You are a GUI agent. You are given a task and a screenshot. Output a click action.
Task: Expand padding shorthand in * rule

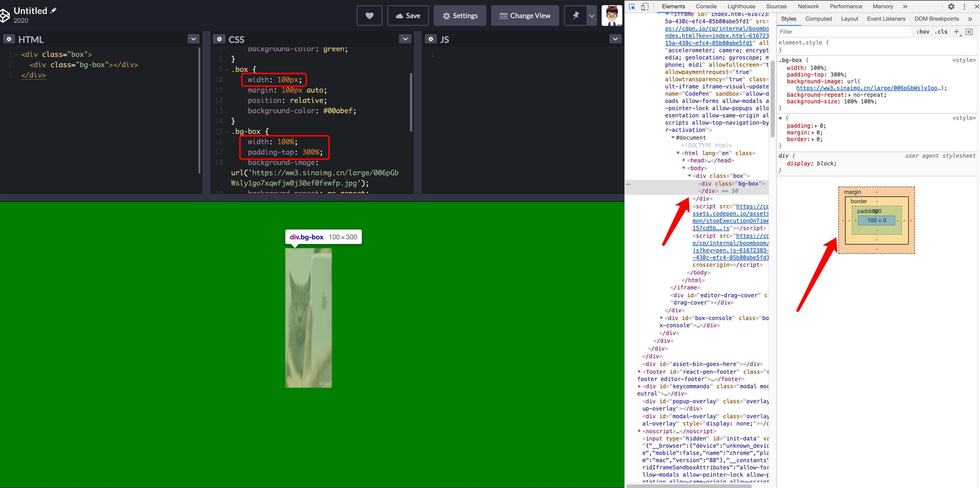pyautogui.click(x=816, y=126)
